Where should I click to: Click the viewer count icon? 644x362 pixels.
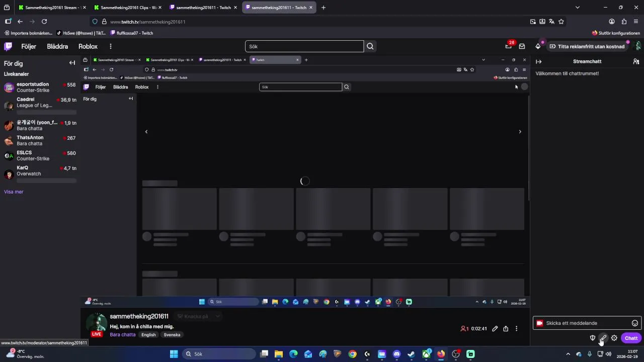coord(463,329)
